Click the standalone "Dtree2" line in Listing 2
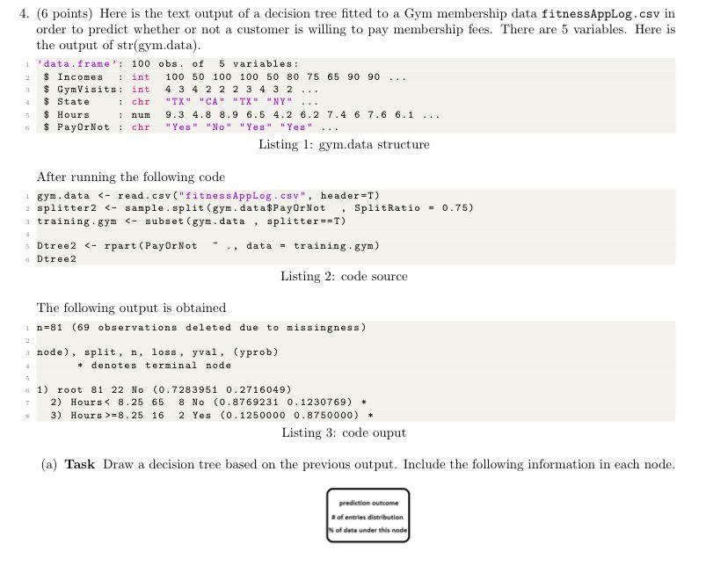 click(x=56, y=259)
